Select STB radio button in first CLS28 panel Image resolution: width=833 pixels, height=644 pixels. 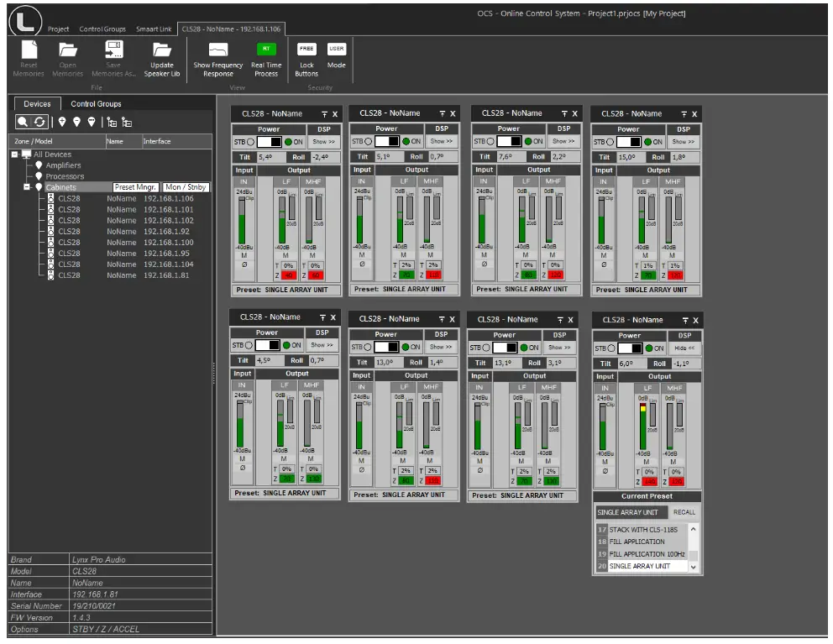pyautogui.click(x=249, y=142)
